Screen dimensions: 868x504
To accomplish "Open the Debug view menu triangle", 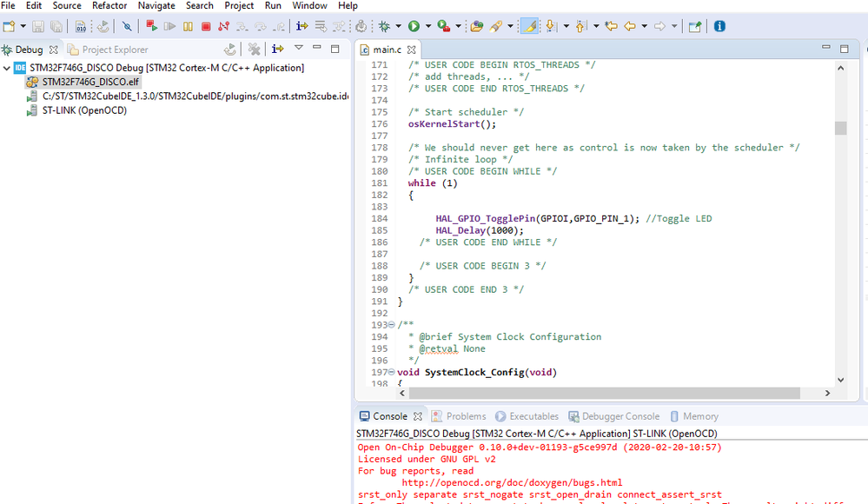I will pos(298,48).
